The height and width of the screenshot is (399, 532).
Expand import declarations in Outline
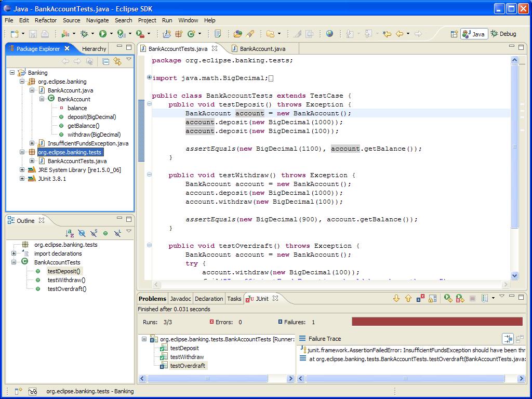click(x=14, y=254)
